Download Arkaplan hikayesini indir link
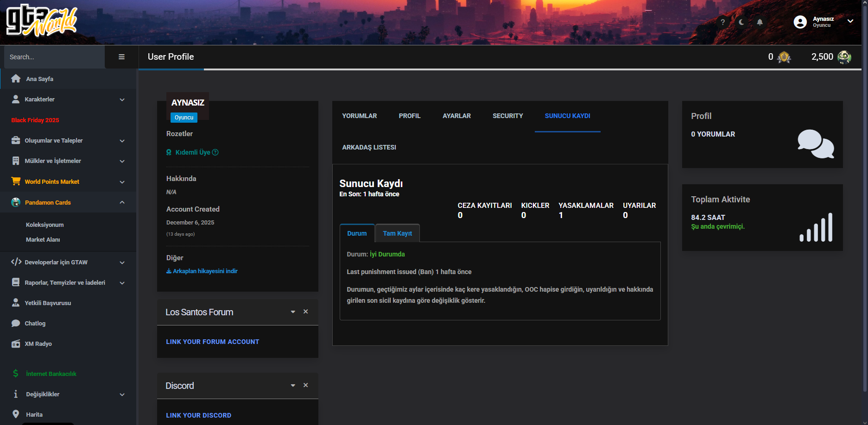868x425 pixels. pyautogui.click(x=202, y=271)
